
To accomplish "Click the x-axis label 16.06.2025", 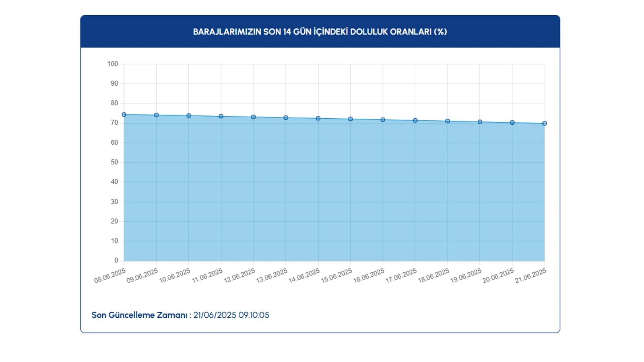I will [369, 276].
